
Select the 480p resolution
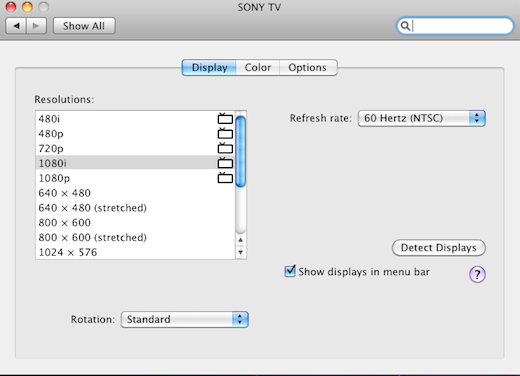(x=135, y=133)
